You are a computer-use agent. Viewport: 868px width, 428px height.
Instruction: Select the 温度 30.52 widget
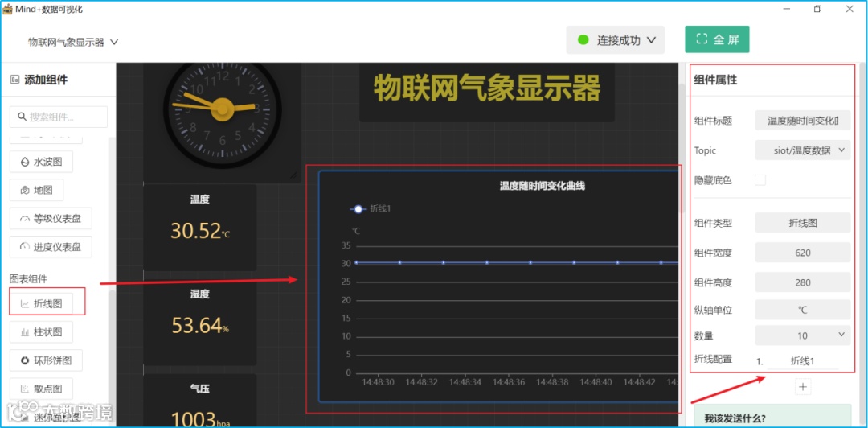coord(200,228)
